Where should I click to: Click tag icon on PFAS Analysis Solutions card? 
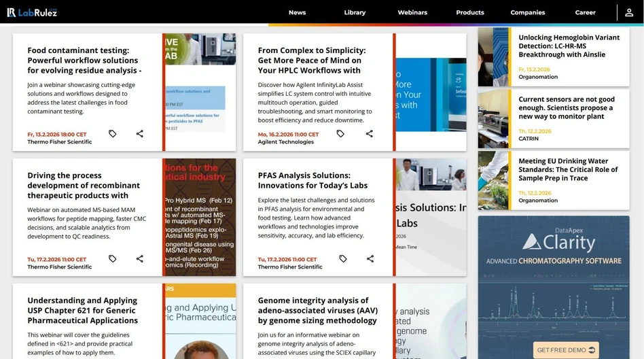pos(343,259)
